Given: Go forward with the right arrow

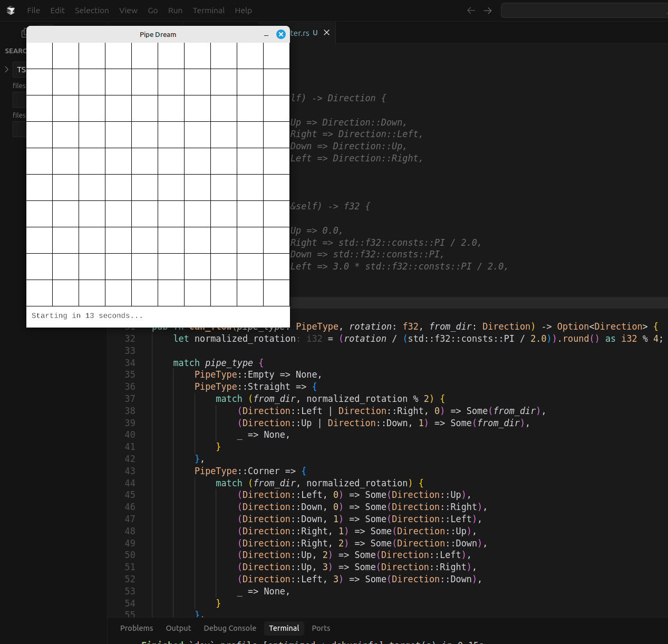Looking at the screenshot, I should [488, 11].
